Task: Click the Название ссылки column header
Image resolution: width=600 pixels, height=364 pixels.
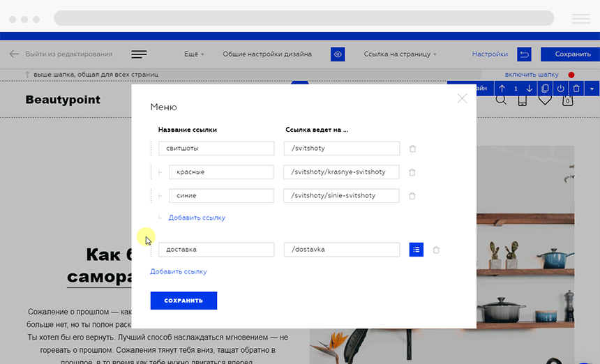Action: [188, 130]
